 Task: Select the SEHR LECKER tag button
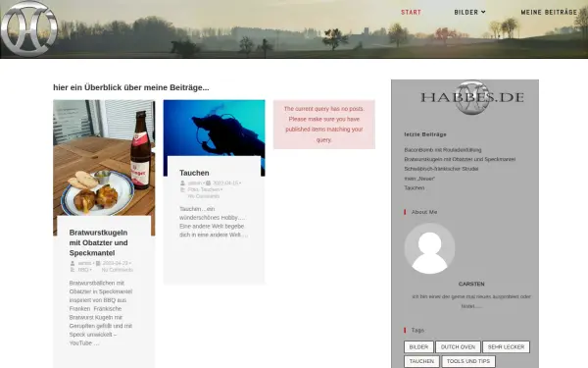[x=506, y=347]
